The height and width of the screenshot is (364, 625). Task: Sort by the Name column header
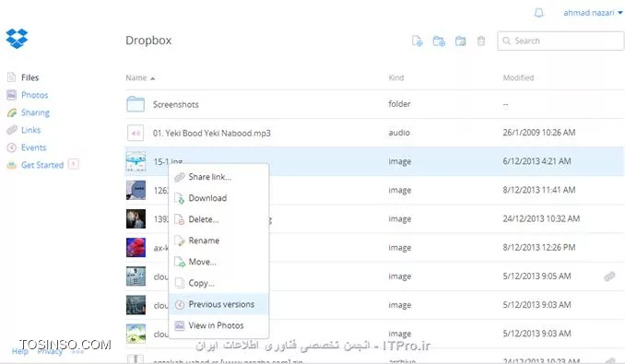click(140, 77)
